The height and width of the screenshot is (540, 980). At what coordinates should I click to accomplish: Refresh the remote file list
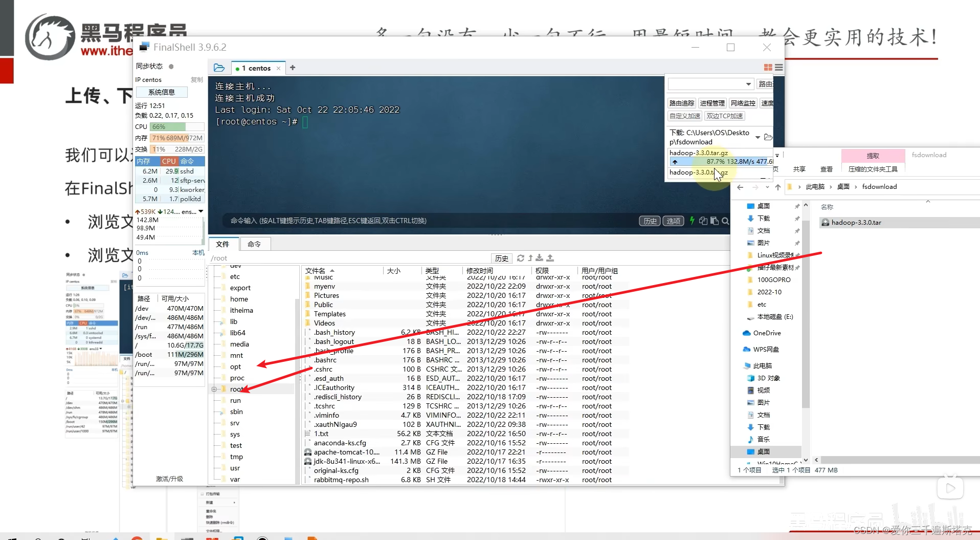tap(521, 258)
